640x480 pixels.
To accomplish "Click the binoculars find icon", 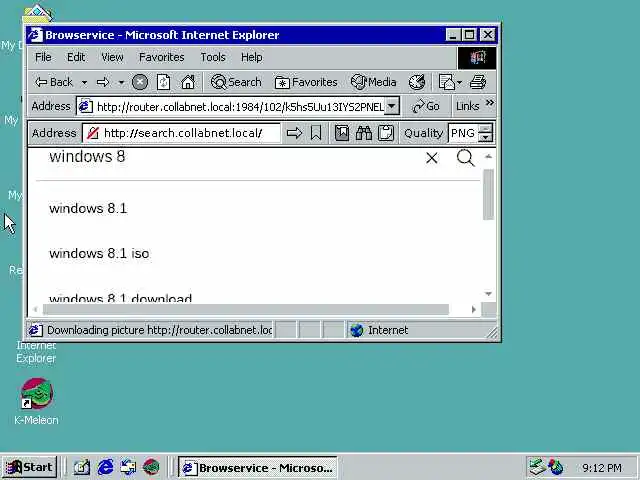I will click(364, 133).
